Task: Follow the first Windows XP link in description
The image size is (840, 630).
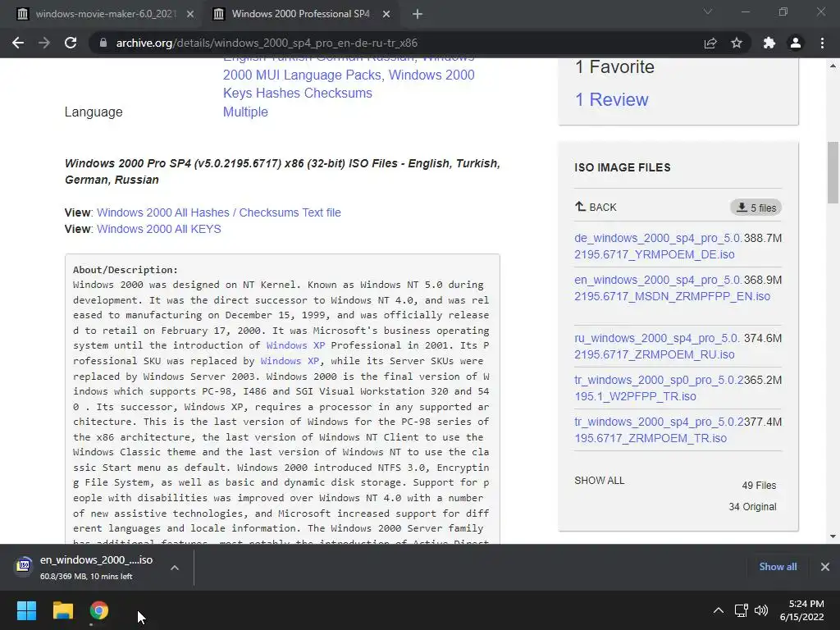Action: (295, 345)
